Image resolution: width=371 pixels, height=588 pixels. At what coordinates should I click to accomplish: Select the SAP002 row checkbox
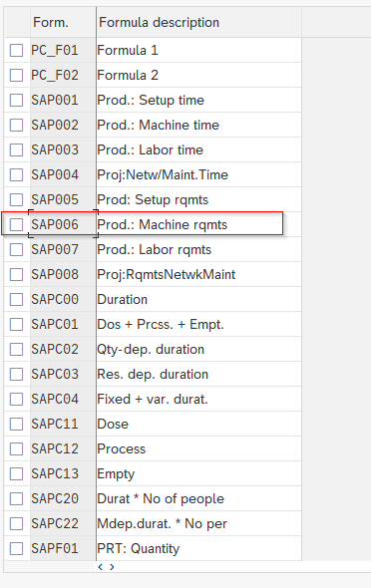pyautogui.click(x=16, y=125)
